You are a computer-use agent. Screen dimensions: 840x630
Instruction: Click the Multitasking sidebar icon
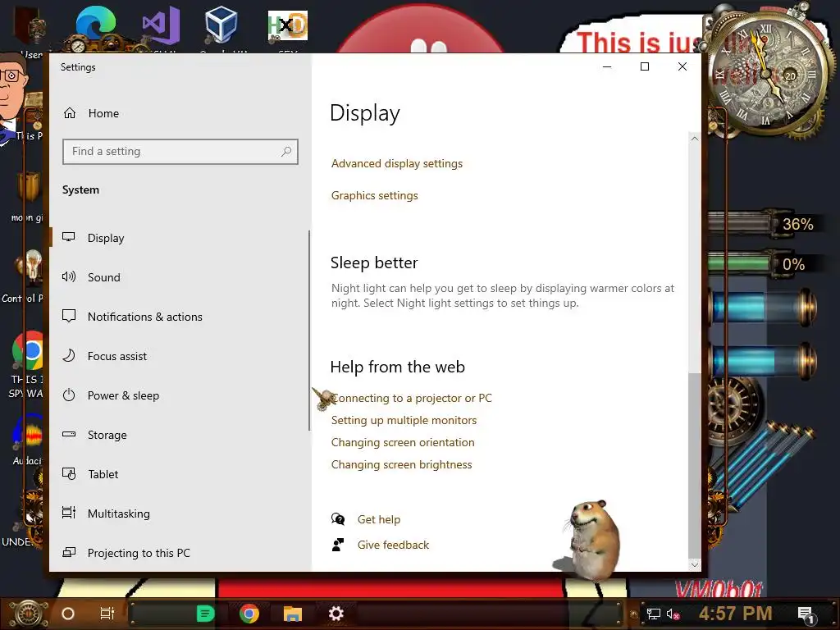pos(69,514)
